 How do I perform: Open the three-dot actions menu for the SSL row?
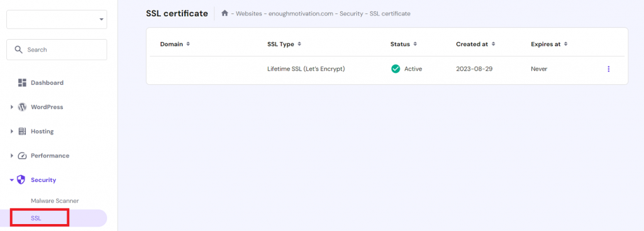tap(608, 69)
